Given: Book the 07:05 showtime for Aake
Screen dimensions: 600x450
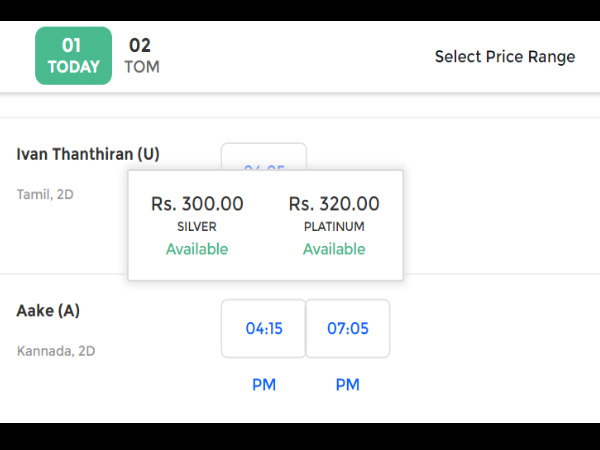Looking at the screenshot, I should point(348,328).
